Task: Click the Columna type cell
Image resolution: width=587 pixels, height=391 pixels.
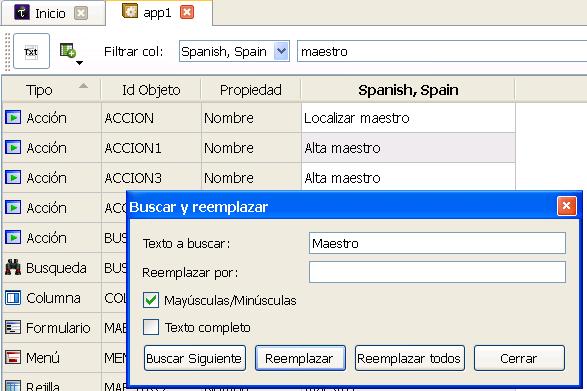Action: 52,298
